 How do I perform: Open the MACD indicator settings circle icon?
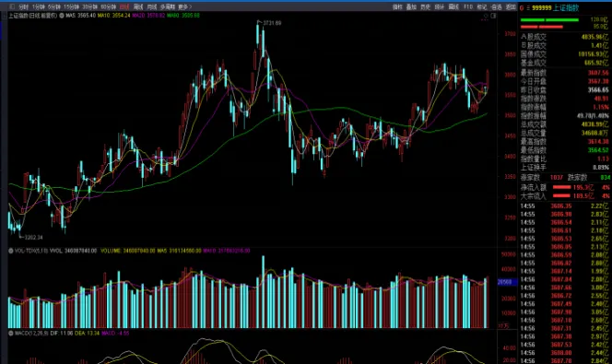pyautogui.click(x=11, y=334)
